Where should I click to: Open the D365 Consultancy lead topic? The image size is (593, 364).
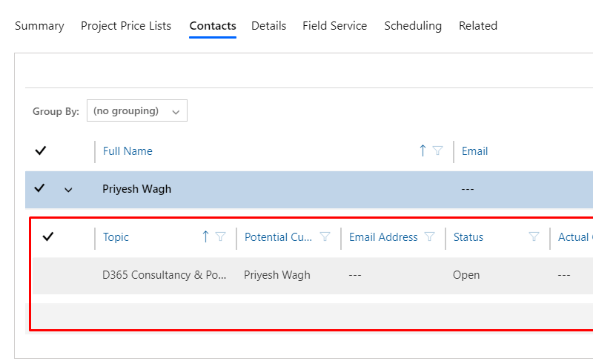click(x=164, y=275)
